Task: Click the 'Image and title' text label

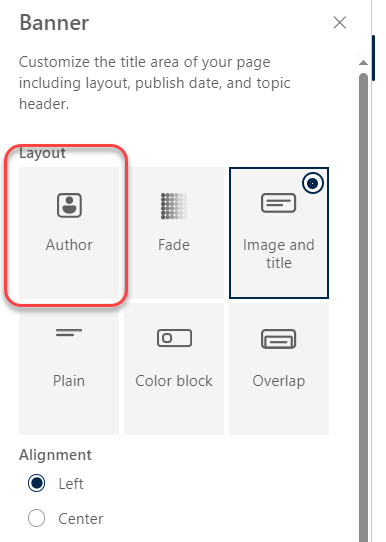Action: pyautogui.click(x=279, y=254)
